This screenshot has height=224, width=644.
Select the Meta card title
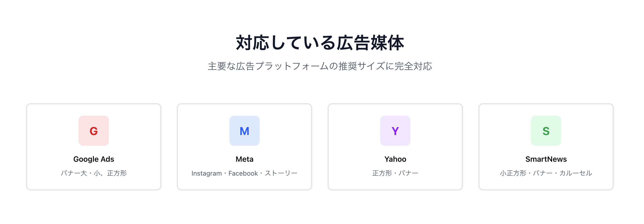pos(245,159)
